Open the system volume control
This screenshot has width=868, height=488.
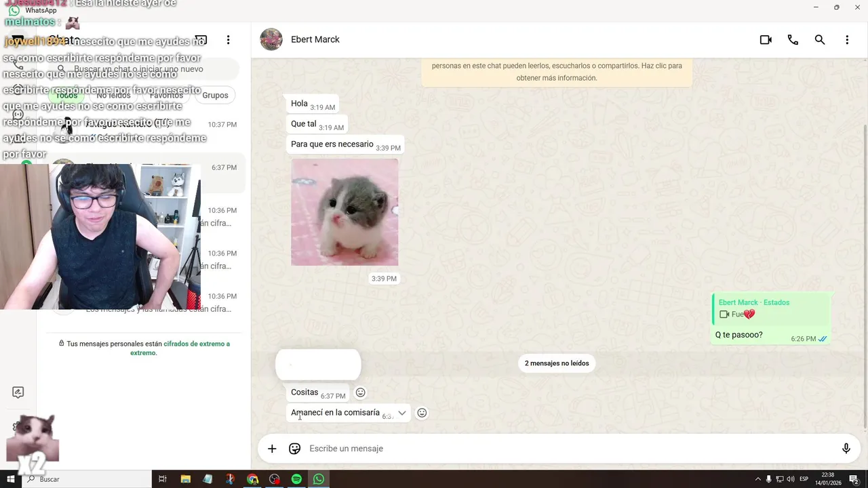pyautogui.click(x=791, y=479)
